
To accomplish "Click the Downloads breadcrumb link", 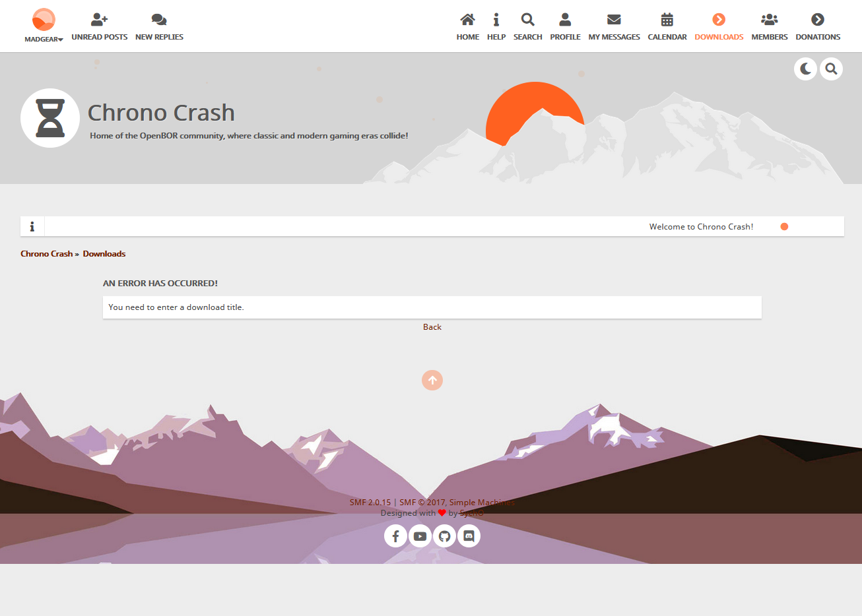I will tap(104, 254).
